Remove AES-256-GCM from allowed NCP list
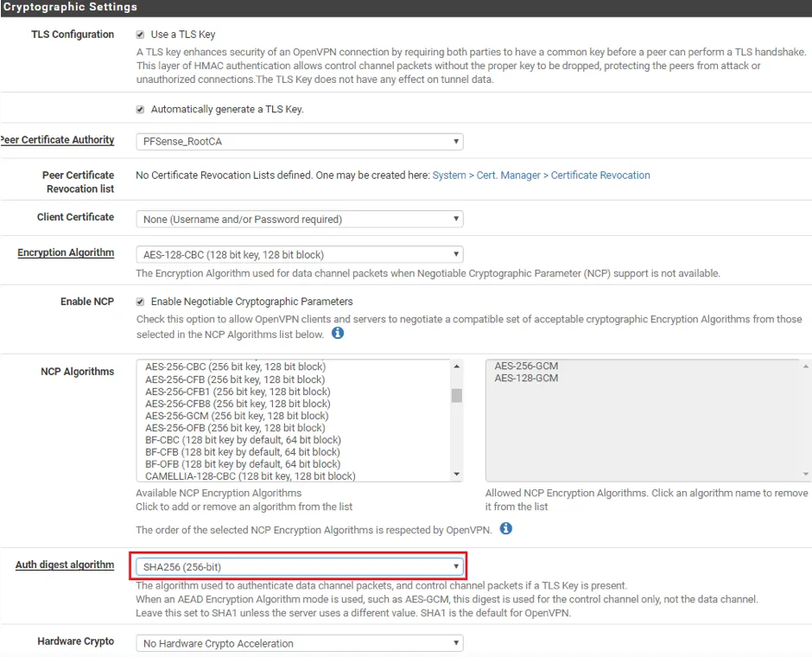 coord(526,367)
